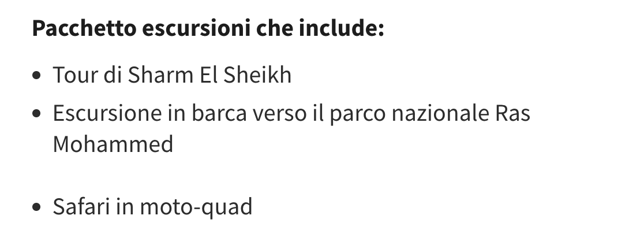Click the word "Ras" at the line end
The width and height of the screenshot is (644, 245).
point(512,113)
